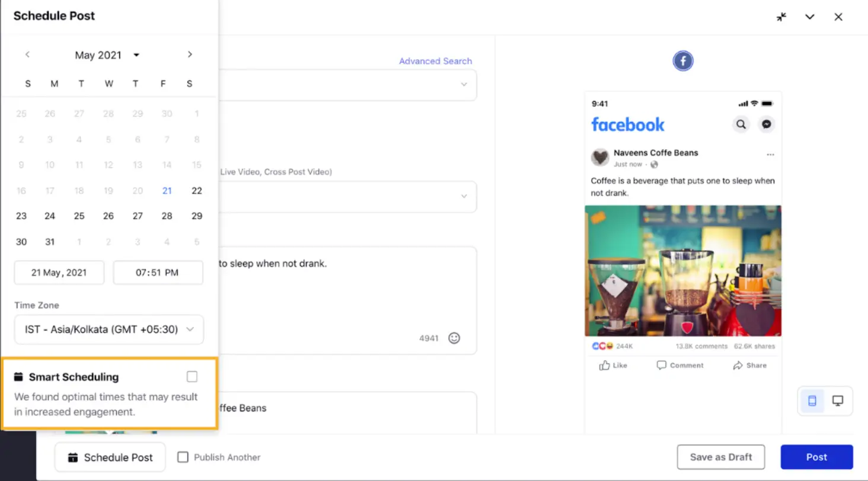Expand the account selection dropdown chevron
Screen dimensions: 868x481
pyautogui.click(x=464, y=85)
